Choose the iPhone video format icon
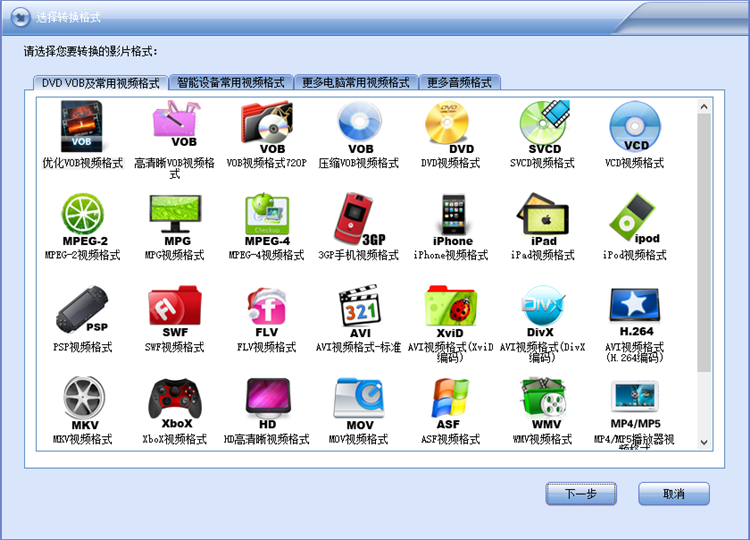The width and height of the screenshot is (750, 540). pyautogui.click(x=452, y=220)
